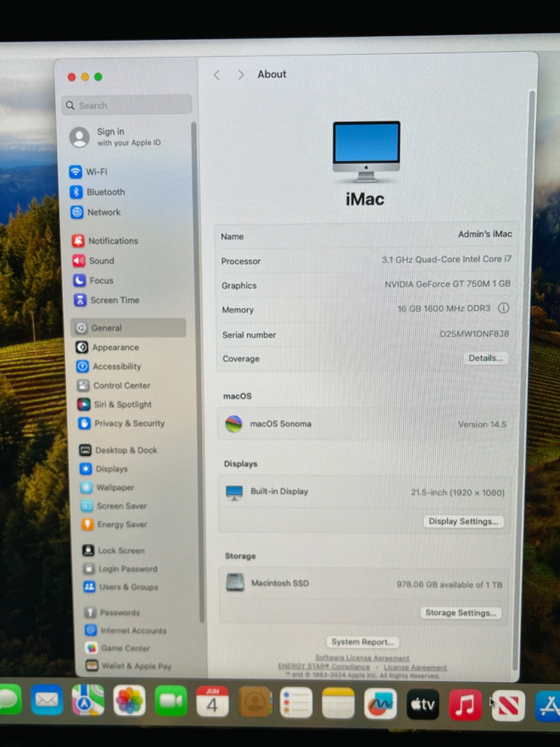Launch Music from the Dock
This screenshot has height=747, width=560.
click(x=465, y=705)
